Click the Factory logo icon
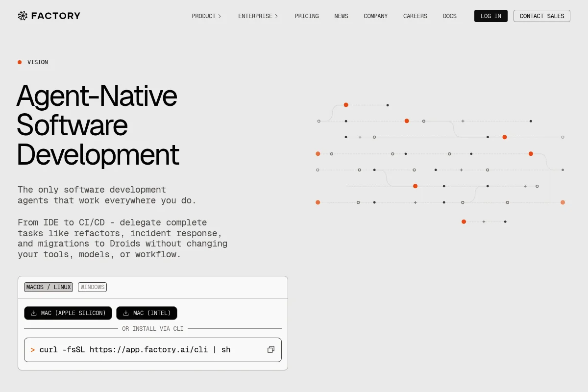The height and width of the screenshot is (392, 588). click(x=23, y=16)
